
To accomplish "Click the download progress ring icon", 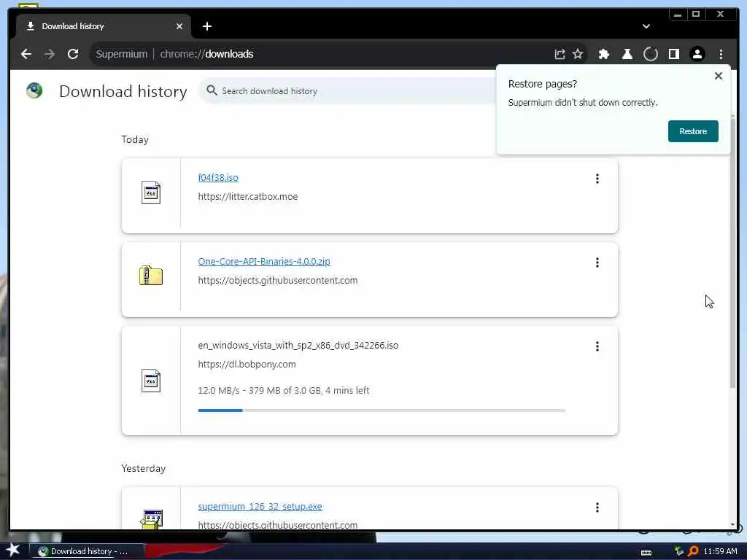I will [650, 54].
